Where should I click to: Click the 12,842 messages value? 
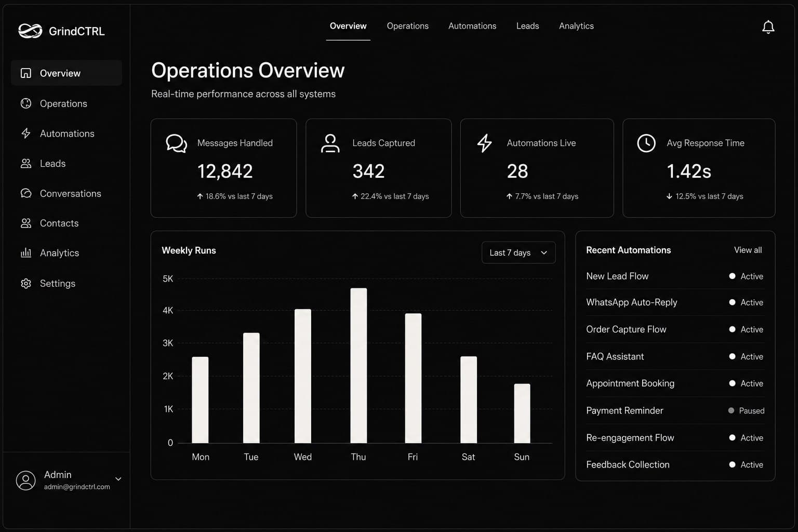(x=225, y=171)
